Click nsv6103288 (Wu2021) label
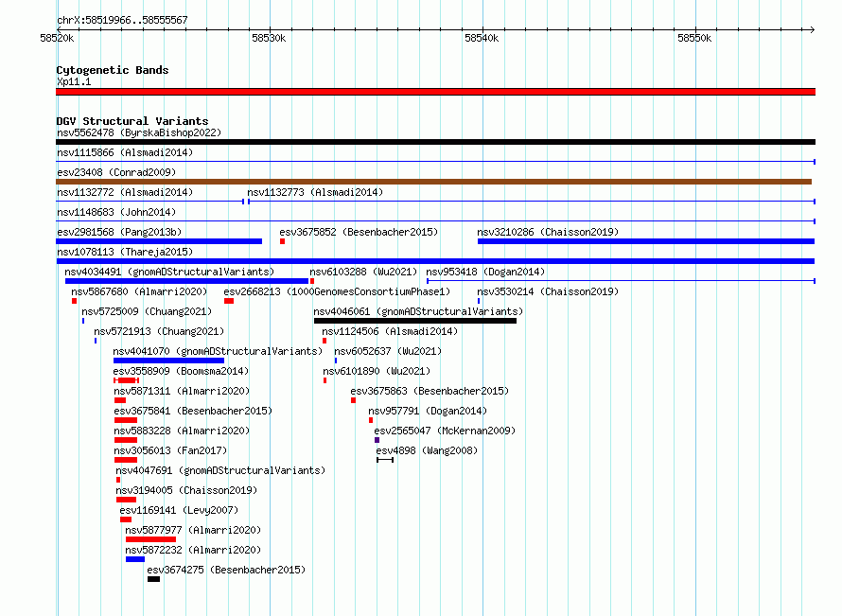Screen dimensions: 842x616 pyautogui.click(x=363, y=272)
